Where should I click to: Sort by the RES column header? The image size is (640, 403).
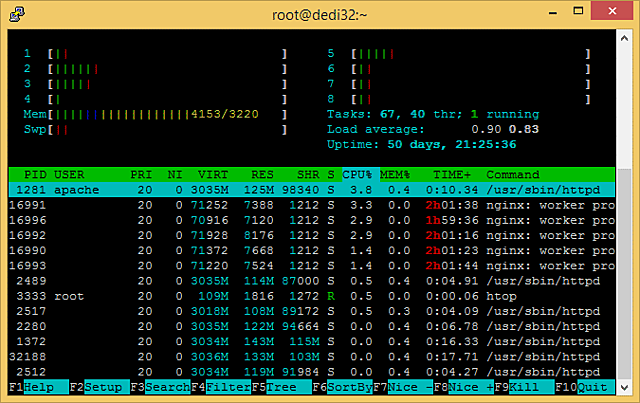tap(262, 175)
